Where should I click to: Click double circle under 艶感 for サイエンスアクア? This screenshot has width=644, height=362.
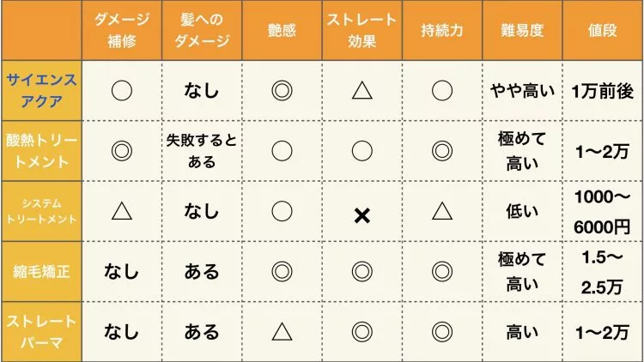[282, 91]
